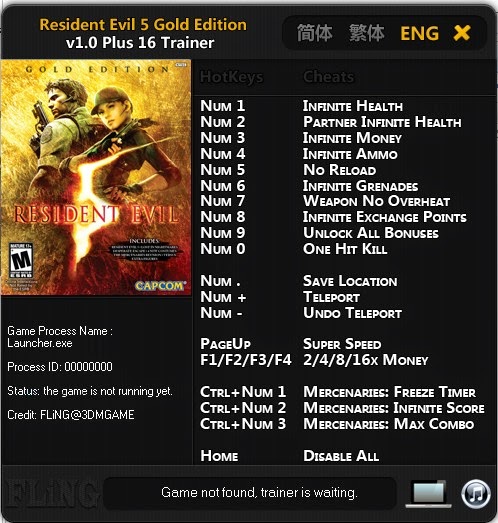498x523 pixels.
Task: Click the Save Location cheat
Action: tap(350, 281)
